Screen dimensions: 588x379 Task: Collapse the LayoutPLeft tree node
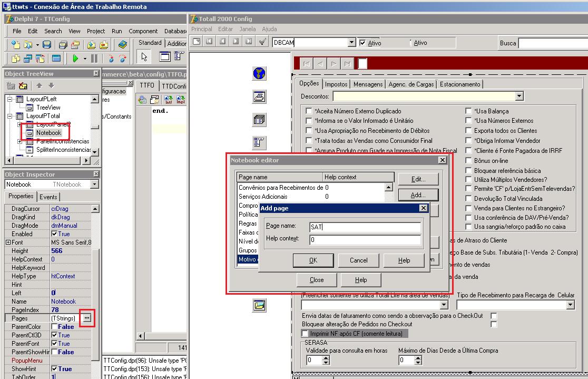pyautogui.click(x=10, y=99)
